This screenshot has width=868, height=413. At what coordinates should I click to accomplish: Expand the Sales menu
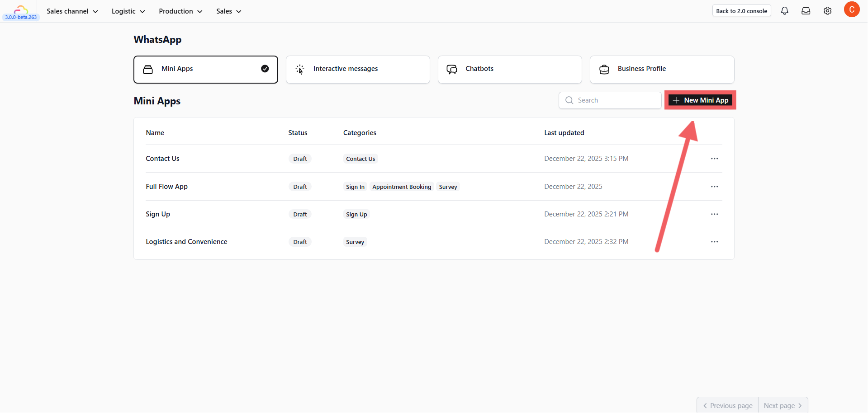coord(228,11)
